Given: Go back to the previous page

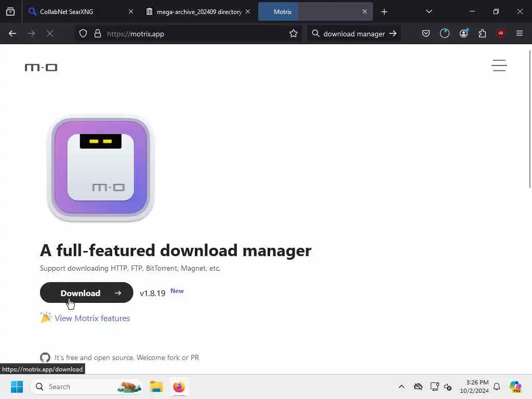Looking at the screenshot, I should coord(12,33).
